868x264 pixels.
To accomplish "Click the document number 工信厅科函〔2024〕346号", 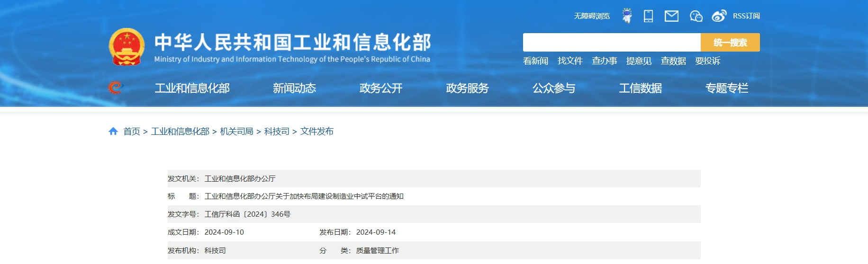I will click(247, 214).
